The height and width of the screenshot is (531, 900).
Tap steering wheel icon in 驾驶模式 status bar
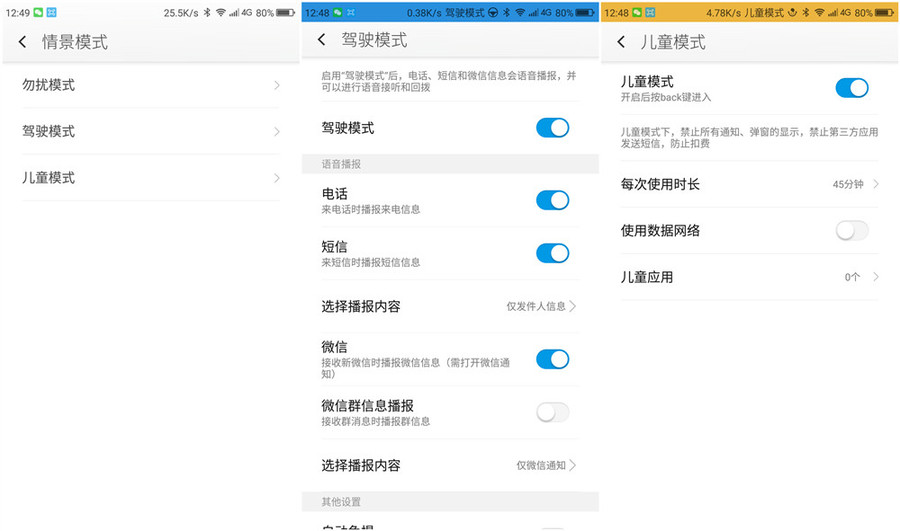point(493,12)
